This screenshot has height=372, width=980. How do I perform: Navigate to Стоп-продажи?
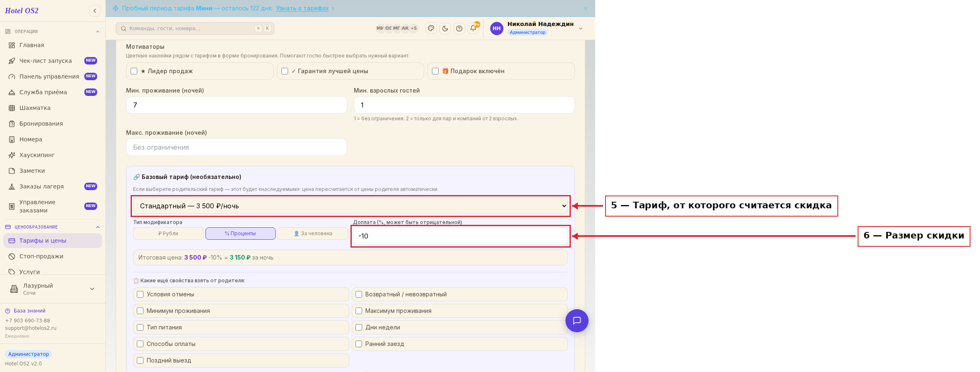coord(52,256)
